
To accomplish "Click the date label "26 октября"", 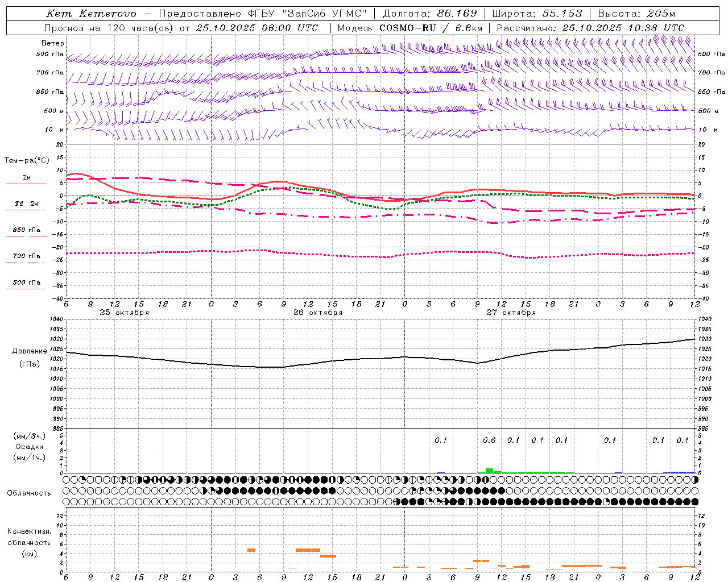I will (x=318, y=313).
